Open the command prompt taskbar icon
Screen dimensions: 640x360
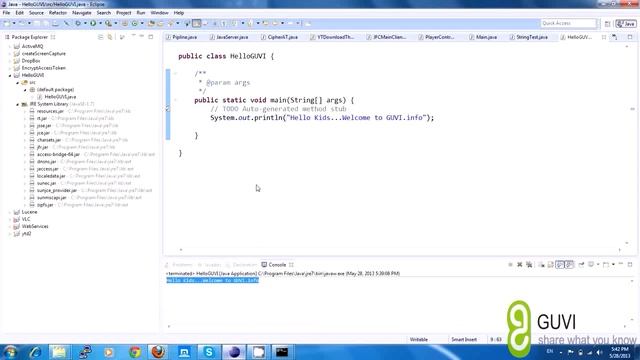pos(282,352)
